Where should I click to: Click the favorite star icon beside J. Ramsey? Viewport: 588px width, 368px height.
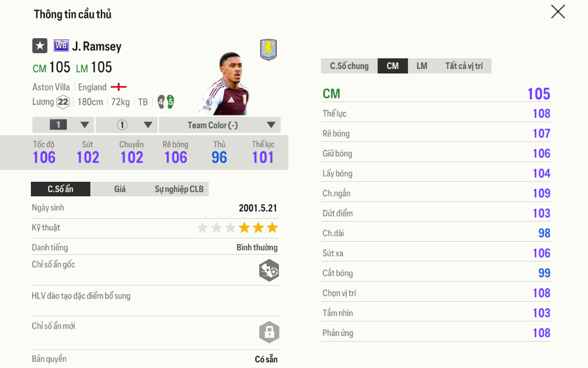pyautogui.click(x=39, y=46)
